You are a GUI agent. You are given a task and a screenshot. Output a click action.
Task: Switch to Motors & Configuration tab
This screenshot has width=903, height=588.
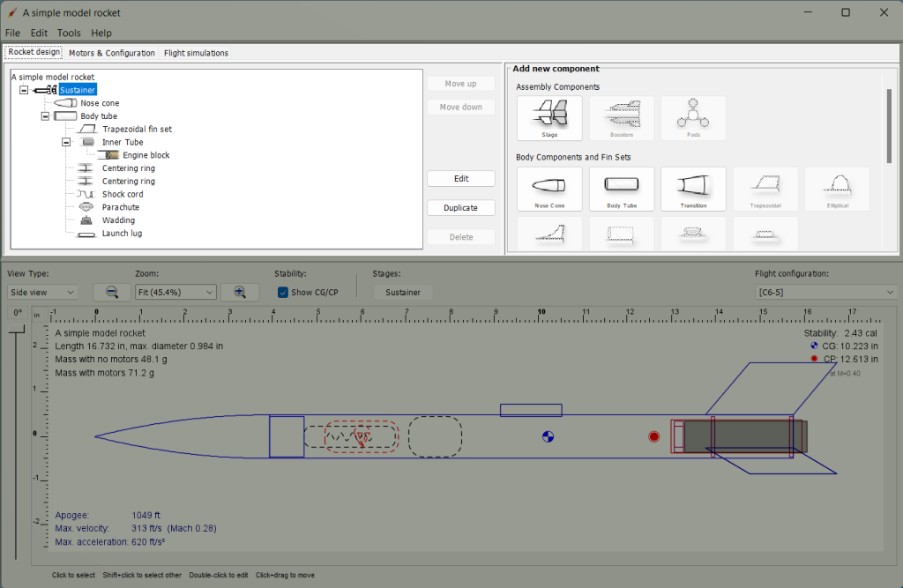point(112,53)
